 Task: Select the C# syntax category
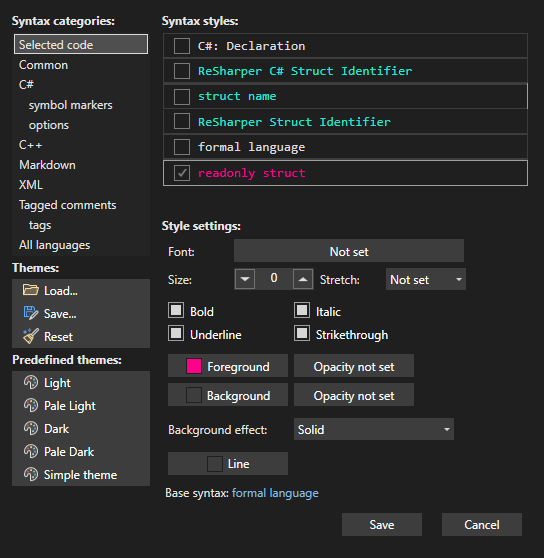[81, 85]
